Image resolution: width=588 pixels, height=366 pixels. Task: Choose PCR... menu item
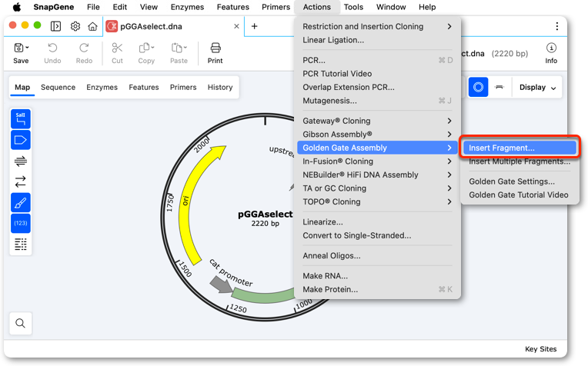(x=377, y=60)
